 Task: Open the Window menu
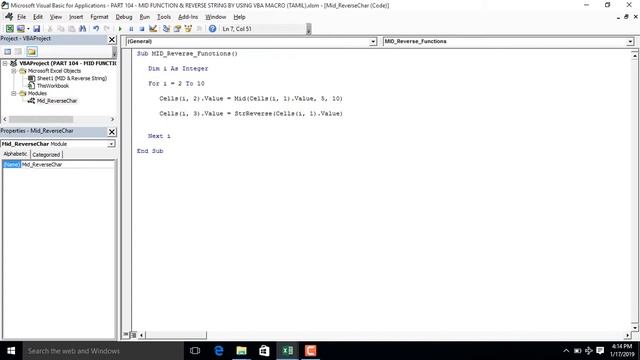[x=216, y=17]
